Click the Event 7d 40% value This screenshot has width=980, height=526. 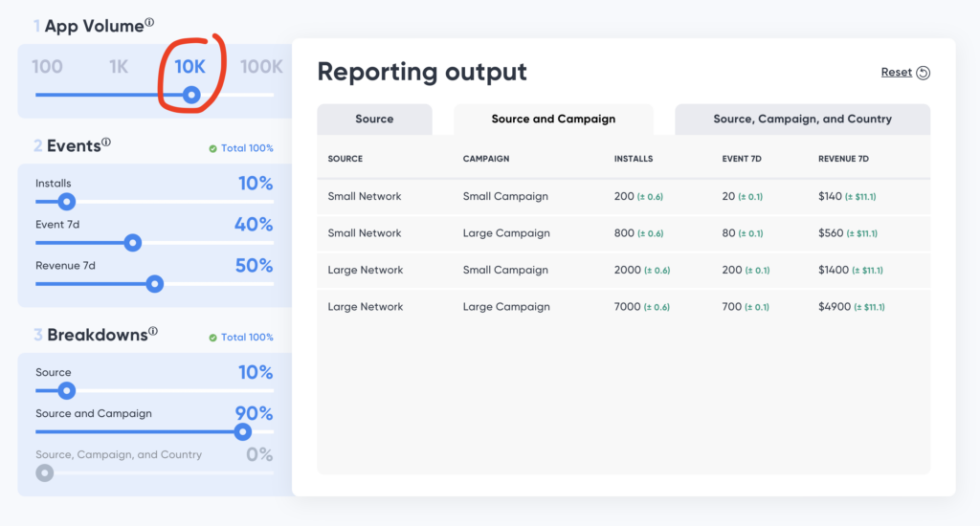coord(254,225)
